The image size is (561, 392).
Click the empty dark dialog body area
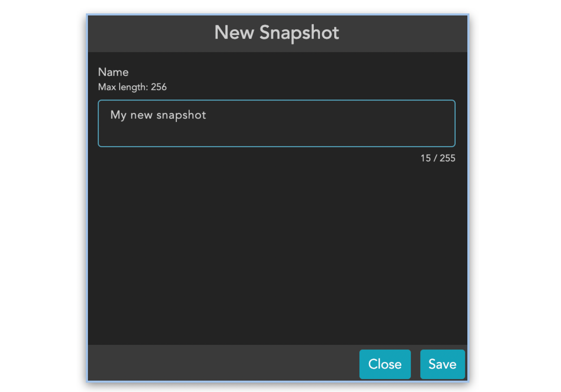[x=277, y=252]
